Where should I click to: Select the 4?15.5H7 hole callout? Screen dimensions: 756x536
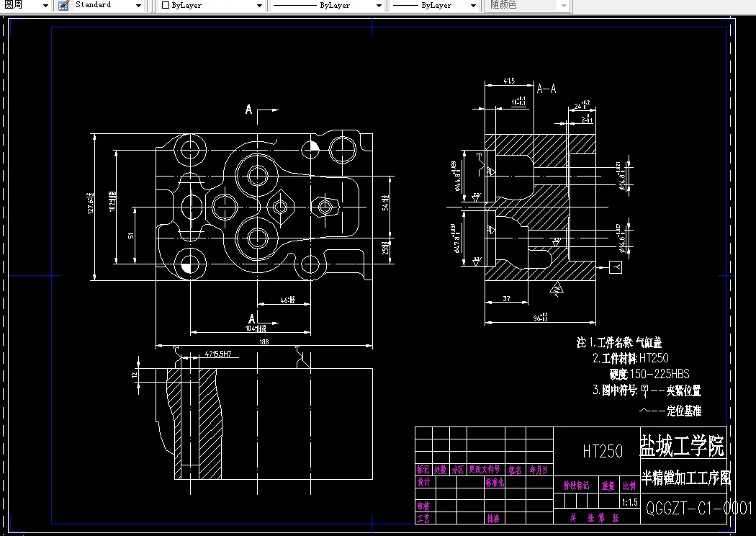pos(218,354)
